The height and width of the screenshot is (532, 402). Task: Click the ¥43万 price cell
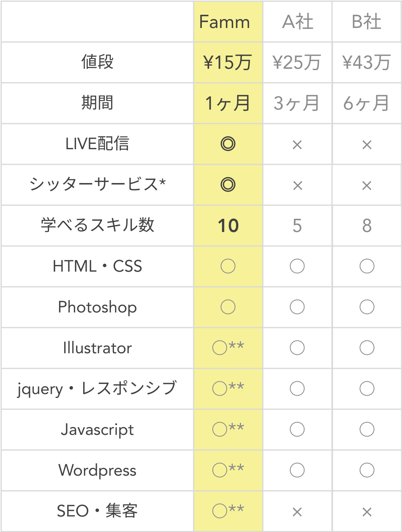(x=367, y=63)
